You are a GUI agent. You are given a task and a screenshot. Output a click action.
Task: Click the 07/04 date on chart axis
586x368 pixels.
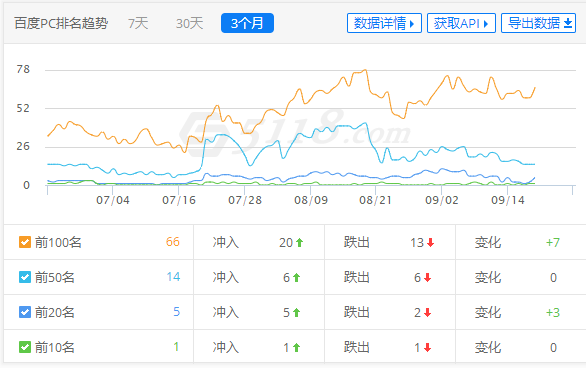(113, 200)
